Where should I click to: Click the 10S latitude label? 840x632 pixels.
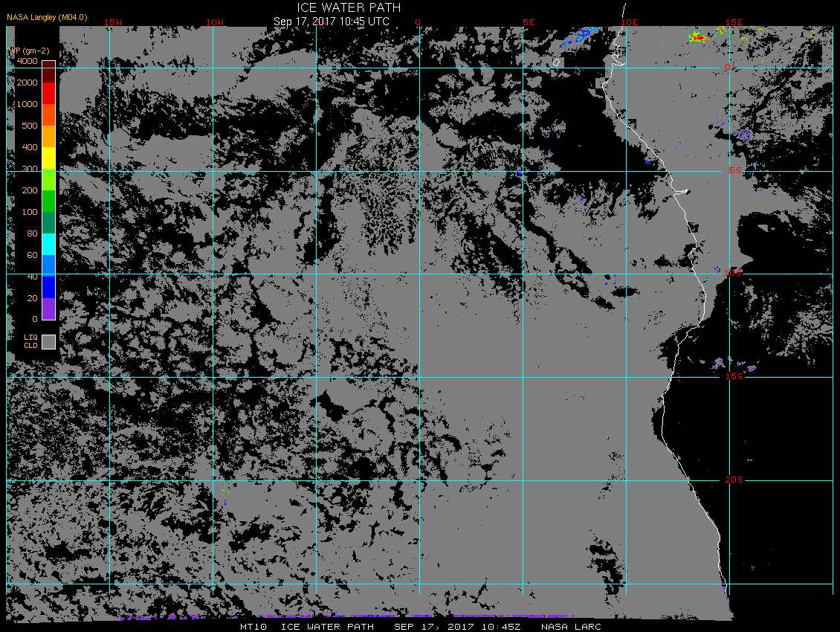coord(733,274)
